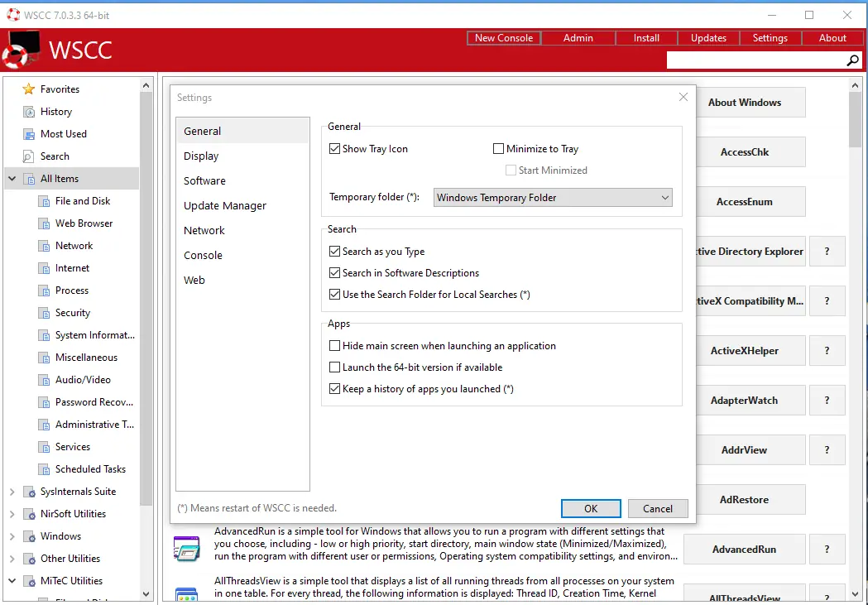Close the Settings dialog with X
The image size is (868, 605).
pos(683,97)
